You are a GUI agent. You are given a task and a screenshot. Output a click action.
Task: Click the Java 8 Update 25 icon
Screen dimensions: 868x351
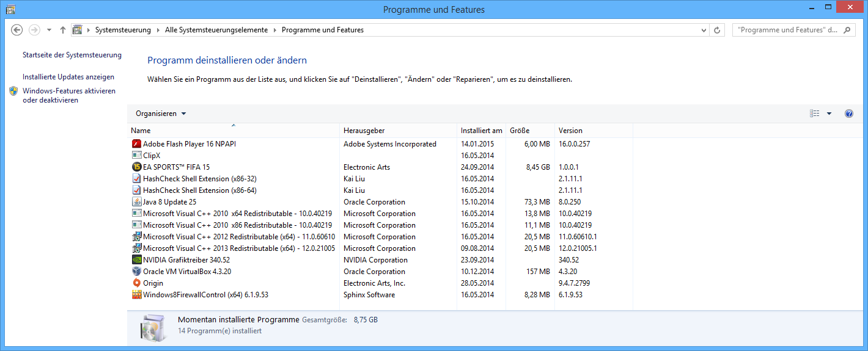click(x=137, y=202)
